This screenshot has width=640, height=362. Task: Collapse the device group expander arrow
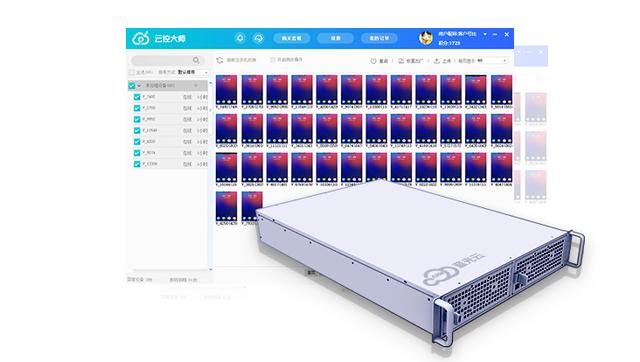point(139,86)
